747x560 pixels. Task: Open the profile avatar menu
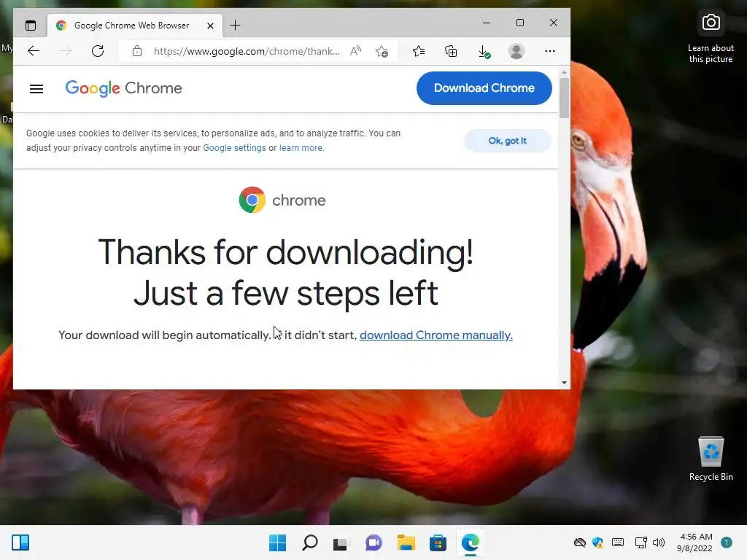[516, 51]
